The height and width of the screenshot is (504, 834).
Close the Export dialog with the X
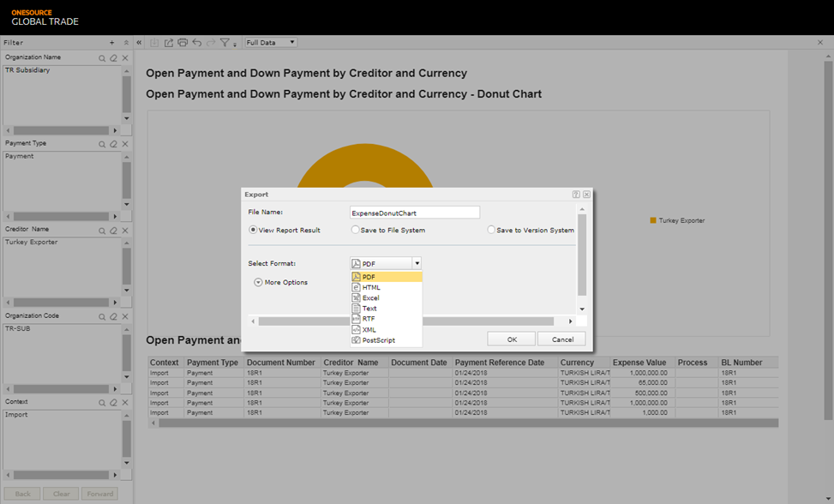[586, 195]
